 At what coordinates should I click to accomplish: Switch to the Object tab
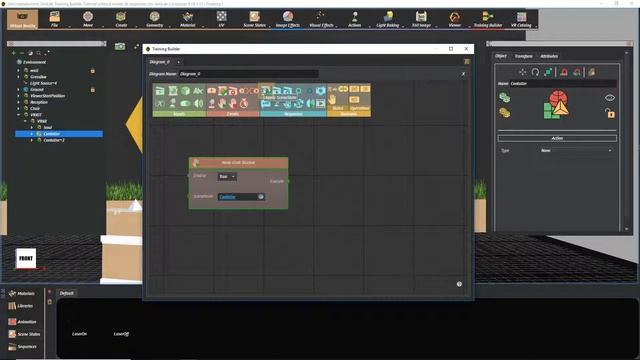point(501,56)
